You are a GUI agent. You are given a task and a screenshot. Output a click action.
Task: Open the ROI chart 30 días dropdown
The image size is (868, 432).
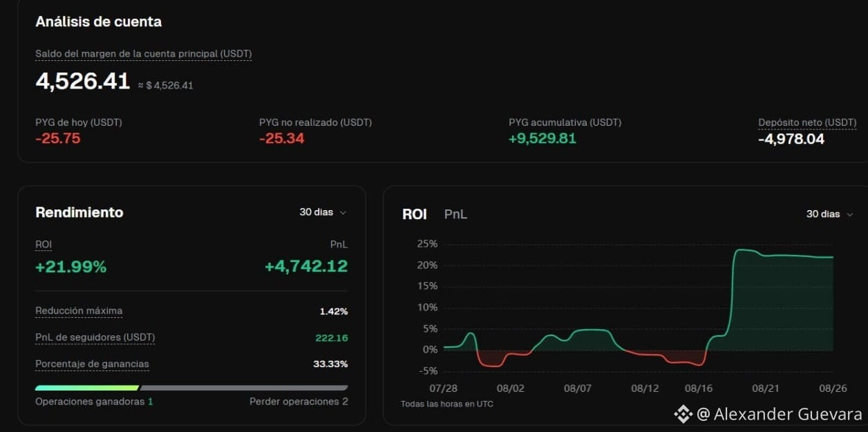click(x=830, y=214)
